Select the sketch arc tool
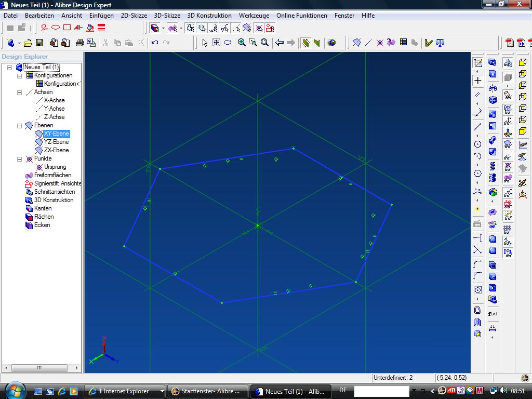 [x=477, y=156]
